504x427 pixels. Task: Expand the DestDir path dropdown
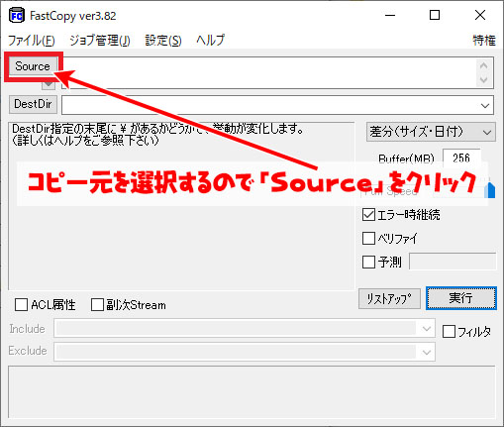coord(485,106)
